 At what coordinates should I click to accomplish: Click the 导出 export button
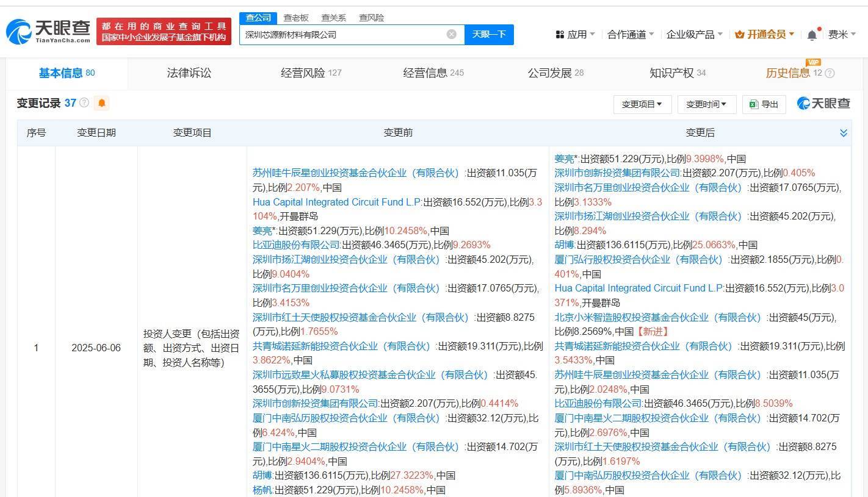click(764, 104)
